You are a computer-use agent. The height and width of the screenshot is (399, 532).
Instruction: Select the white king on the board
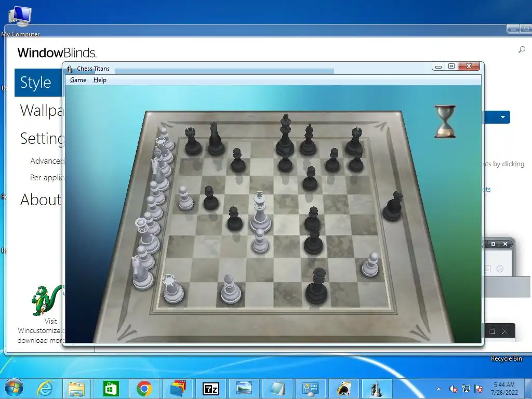(x=260, y=212)
